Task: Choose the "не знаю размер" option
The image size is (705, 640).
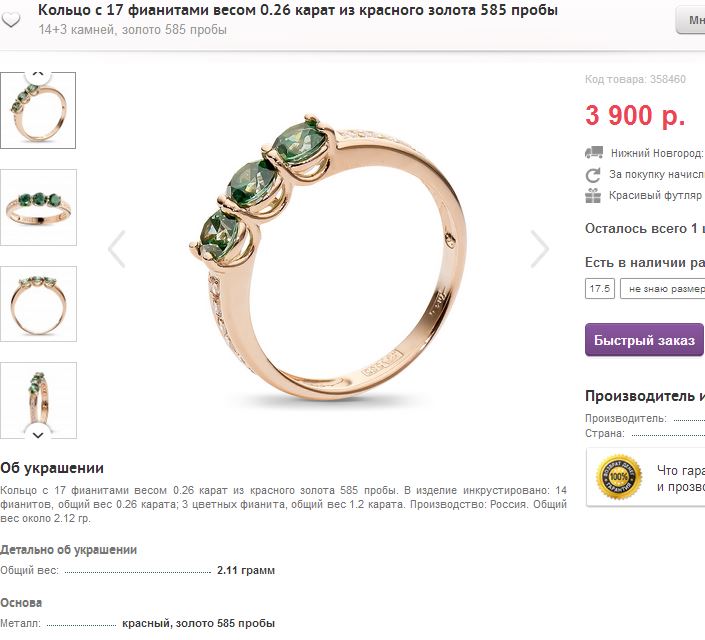Action: [663, 288]
